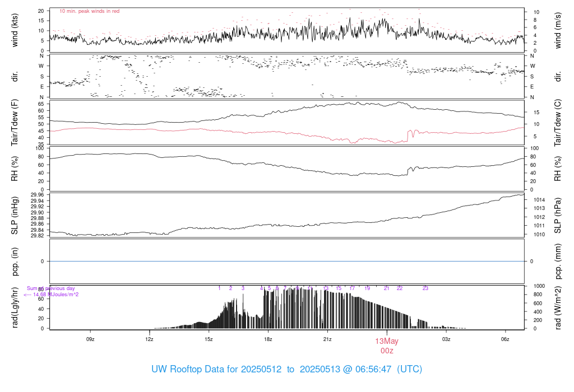
Task: Select the "06z" time axis label
Action: click(x=505, y=339)
